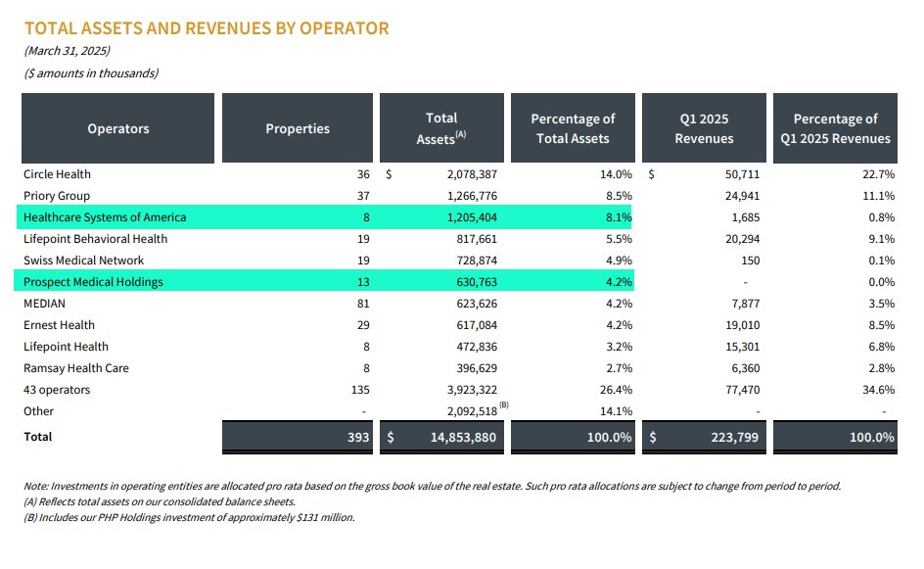Click the highlighted value '1,205,404'
The image size is (924, 569).
point(472,217)
